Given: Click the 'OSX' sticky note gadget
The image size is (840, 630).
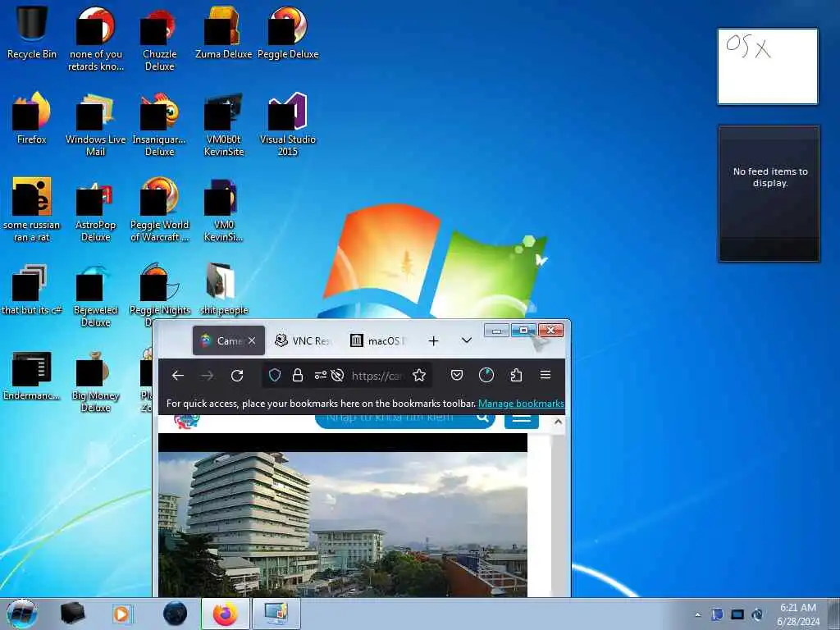Looking at the screenshot, I should pos(768,66).
